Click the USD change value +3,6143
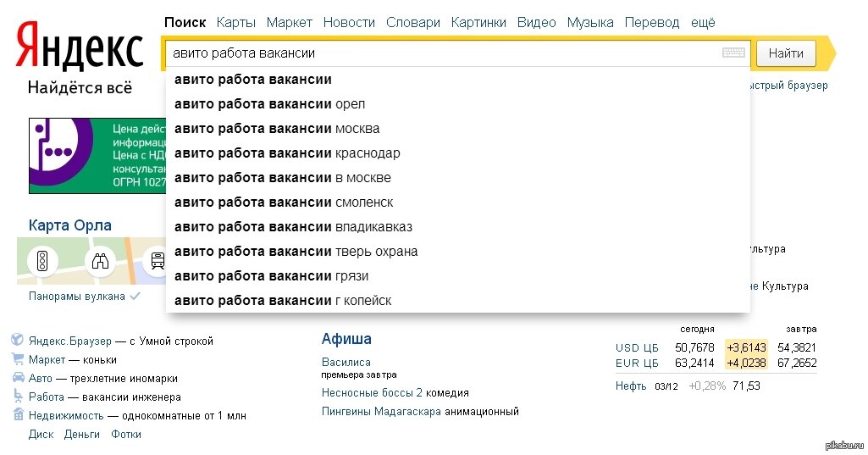The image size is (868, 455). click(746, 347)
